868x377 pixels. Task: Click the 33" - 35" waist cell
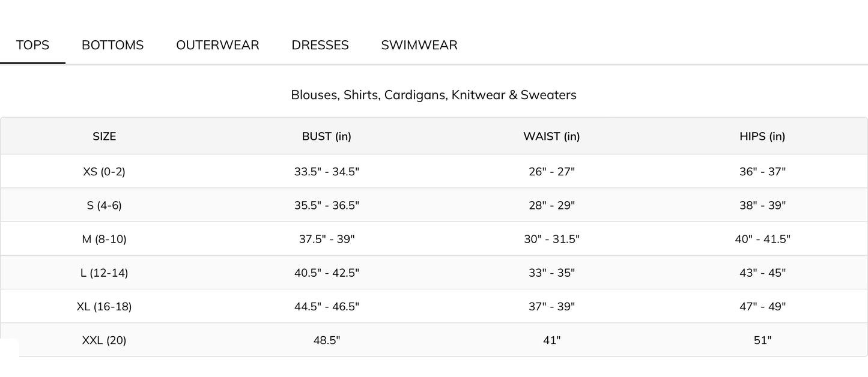click(551, 273)
